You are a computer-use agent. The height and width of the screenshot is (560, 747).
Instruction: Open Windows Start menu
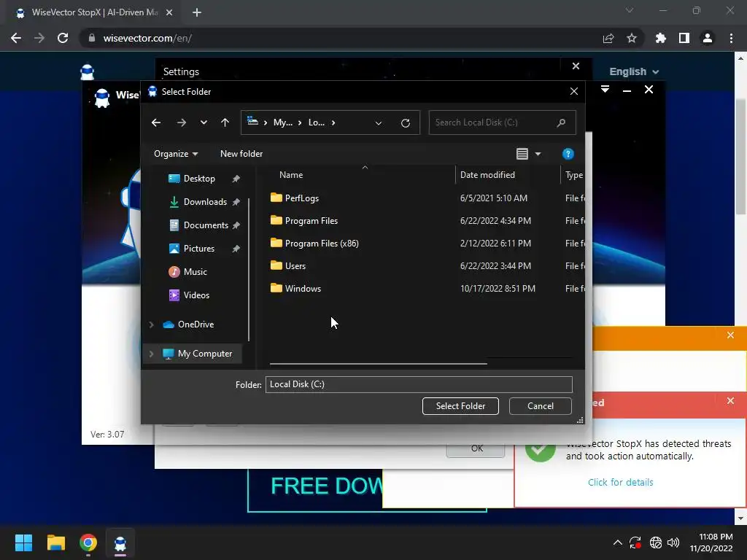[x=23, y=542]
